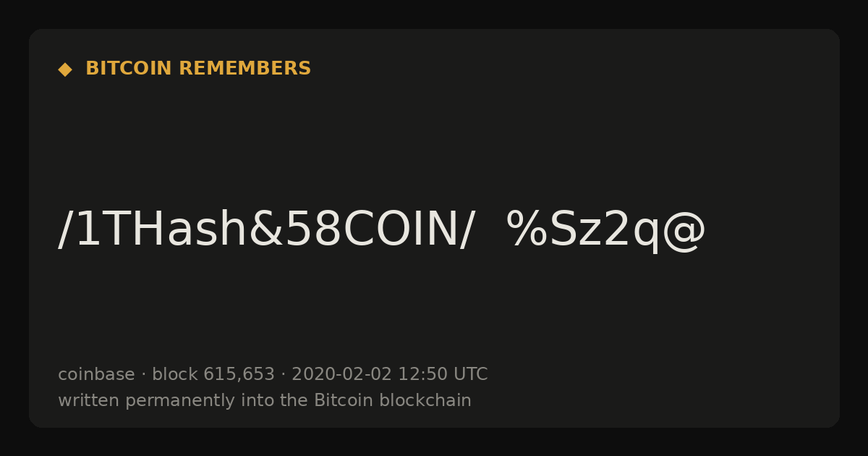Click the Bitcoin blockchain words in caption
The width and height of the screenshot is (868, 456).
[x=393, y=400]
